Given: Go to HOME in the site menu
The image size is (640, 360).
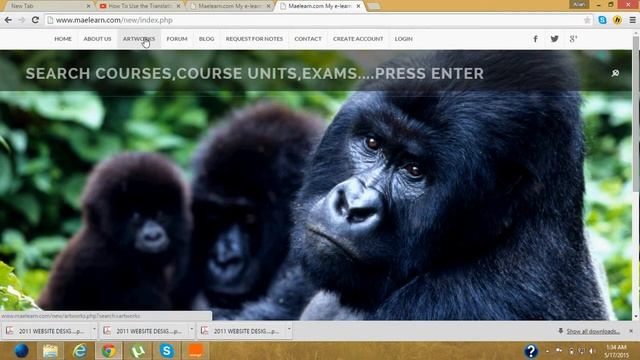Looking at the screenshot, I should (x=63, y=39).
